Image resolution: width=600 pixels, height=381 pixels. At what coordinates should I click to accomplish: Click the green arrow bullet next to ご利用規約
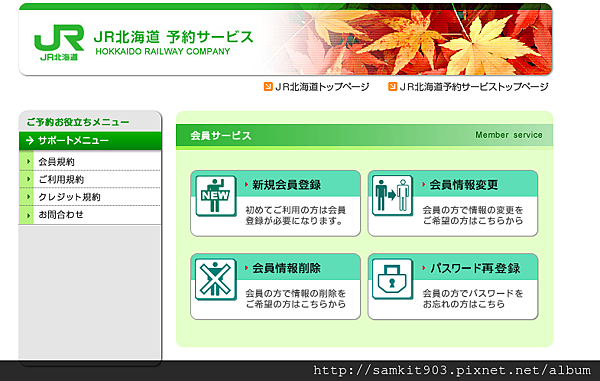point(28,179)
